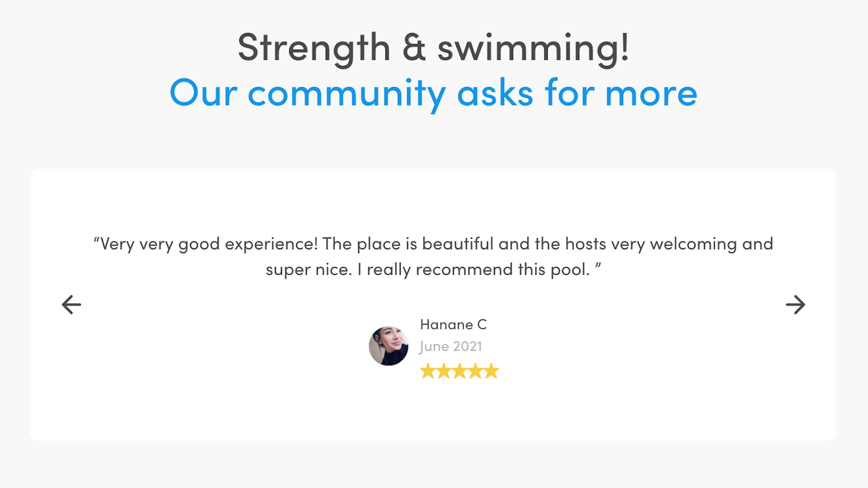Click the forward arrow on the card's right edge

[x=796, y=305]
